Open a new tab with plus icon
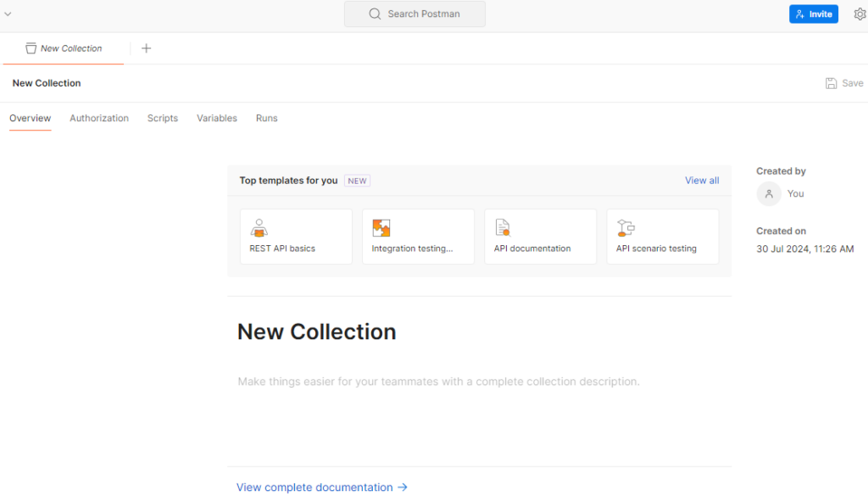Image resolution: width=868 pixels, height=502 pixels. click(146, 48)
